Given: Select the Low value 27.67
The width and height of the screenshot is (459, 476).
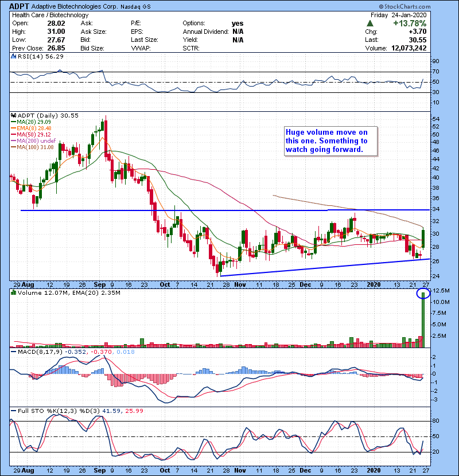Looking at the screenshot, I should point(56,40).
